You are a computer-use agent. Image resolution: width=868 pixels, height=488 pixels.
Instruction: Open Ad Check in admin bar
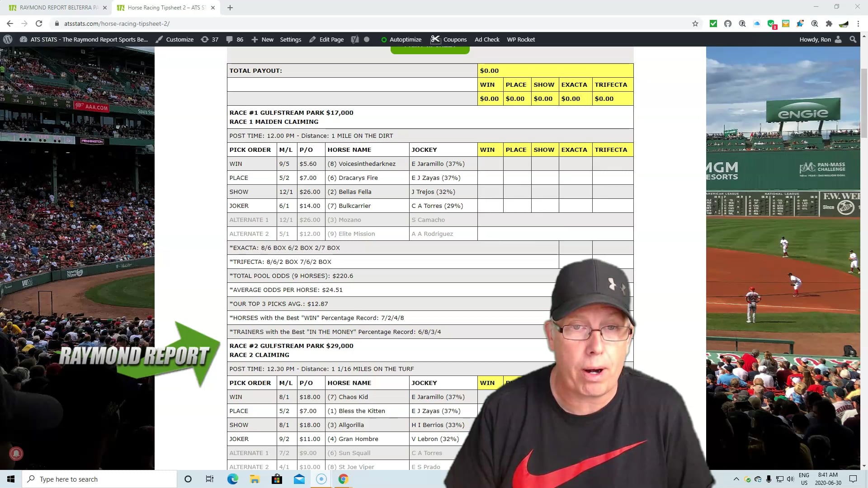487,39
